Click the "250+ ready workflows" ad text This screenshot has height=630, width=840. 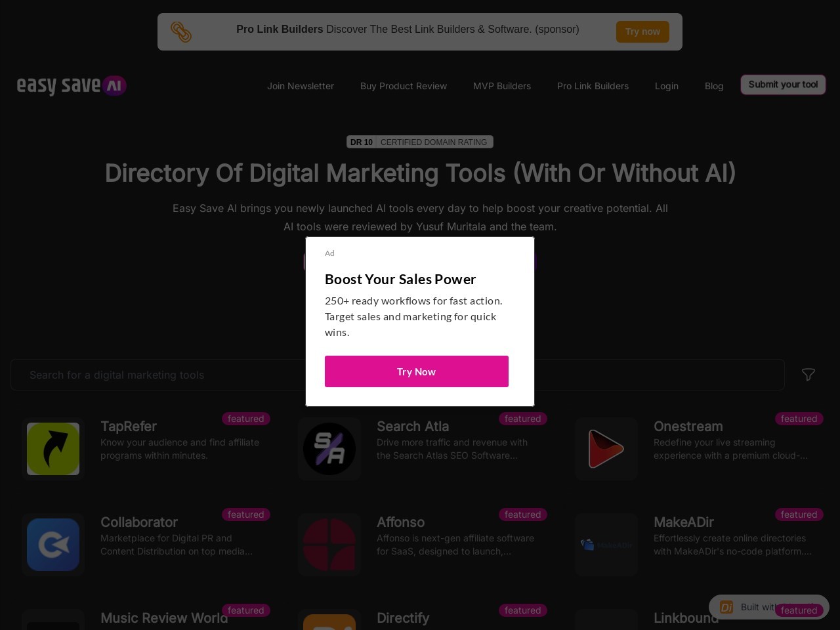tap(413, 316)
